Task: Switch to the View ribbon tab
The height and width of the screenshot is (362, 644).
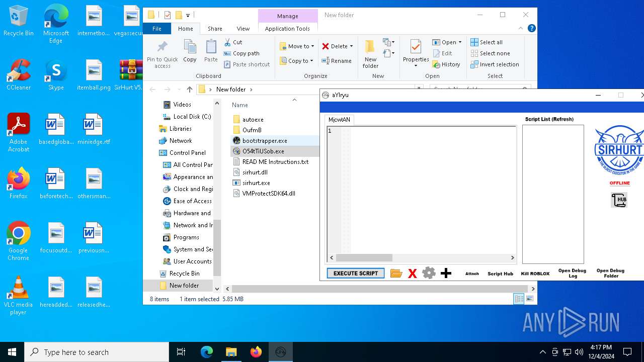Action: [x=243, y=29]
